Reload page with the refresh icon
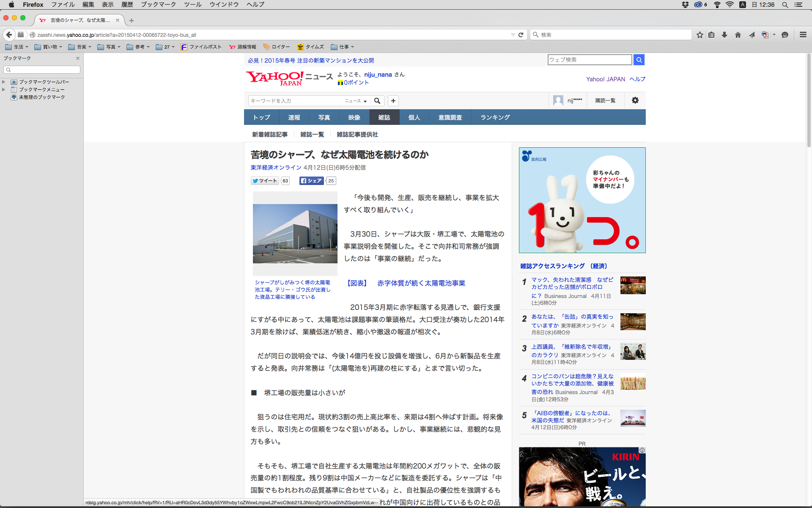This screenshot has height=508, width=812. tap(521, 35)
